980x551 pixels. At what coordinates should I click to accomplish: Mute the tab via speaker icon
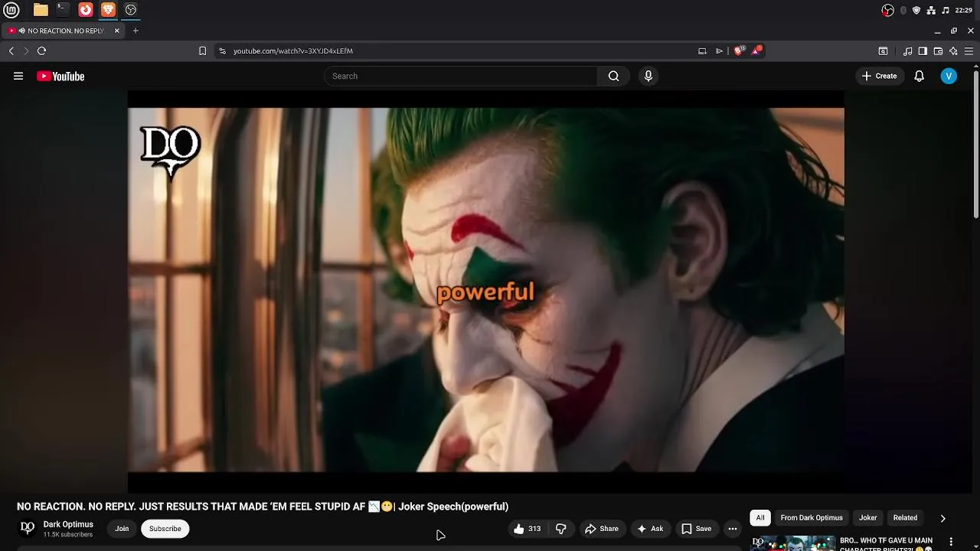[21, 31]
